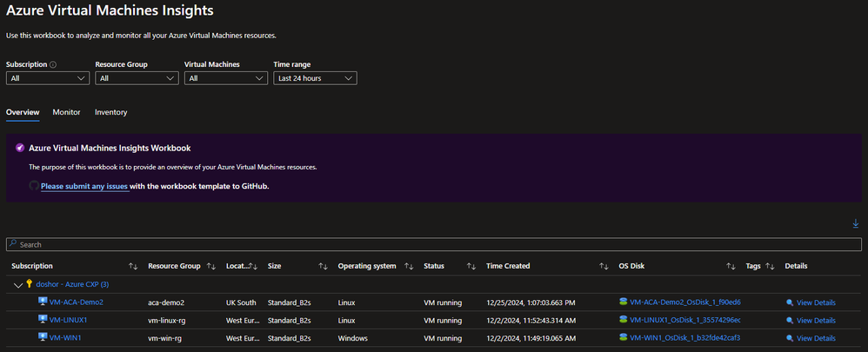Click the Search input field
The width and height of the screenshot is (868, 352).
pos(433,245)
